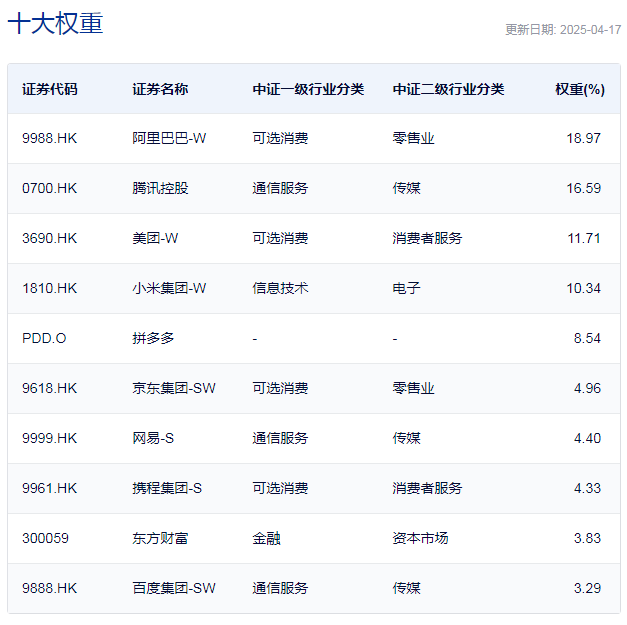Click the 十大权重 heading

pos(56,23)
